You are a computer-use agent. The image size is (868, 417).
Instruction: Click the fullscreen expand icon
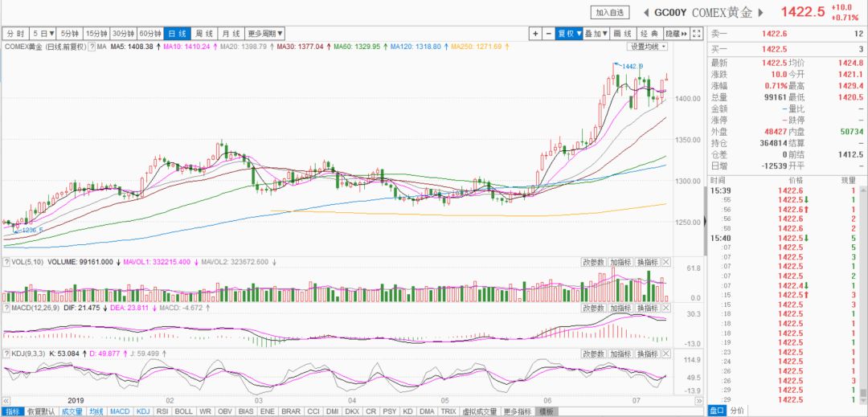click(698, 34)
